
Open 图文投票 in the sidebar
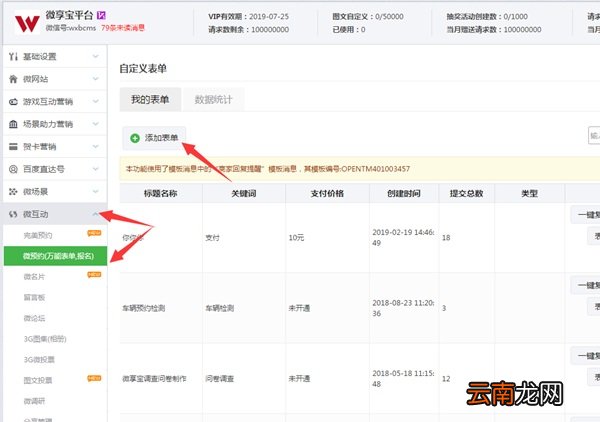click(x=38, y=380)
